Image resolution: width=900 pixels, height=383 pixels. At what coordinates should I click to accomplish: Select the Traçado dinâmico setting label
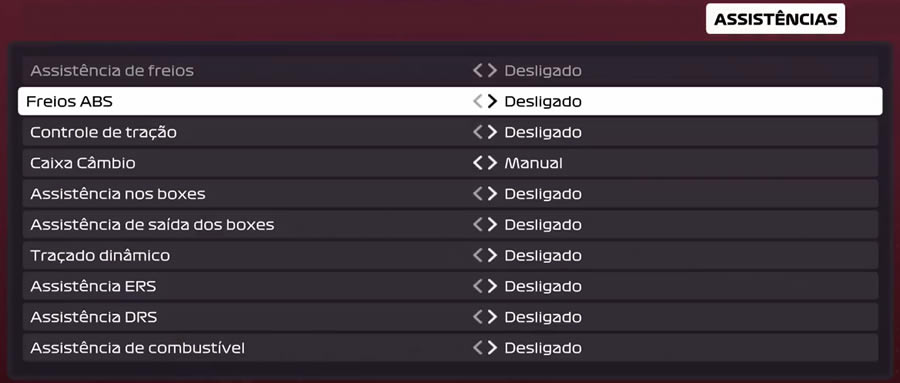point(100,256)
